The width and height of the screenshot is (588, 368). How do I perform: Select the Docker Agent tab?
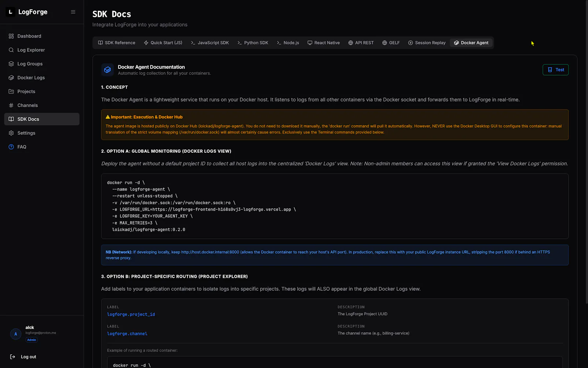(471, 43)
